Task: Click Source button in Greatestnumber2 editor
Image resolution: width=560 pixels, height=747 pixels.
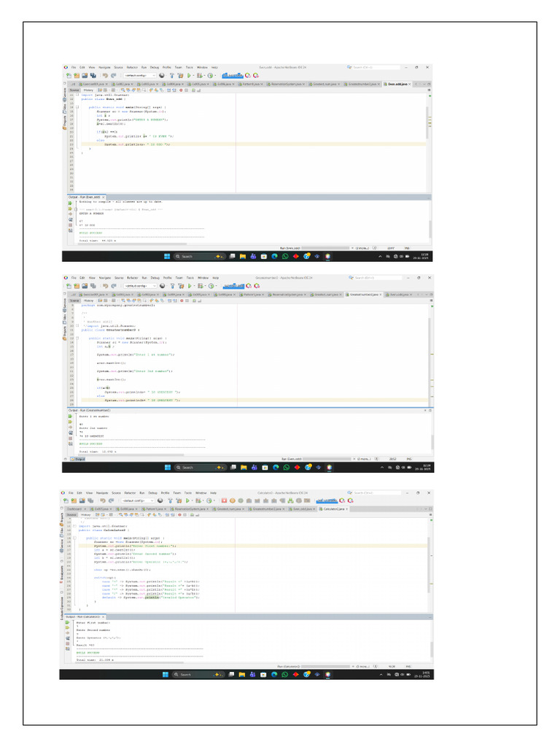Action: point(75,301)
